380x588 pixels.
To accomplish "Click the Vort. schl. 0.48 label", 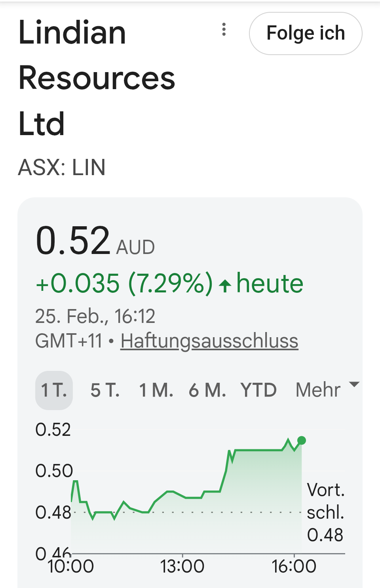I will (x=325, y=512).
